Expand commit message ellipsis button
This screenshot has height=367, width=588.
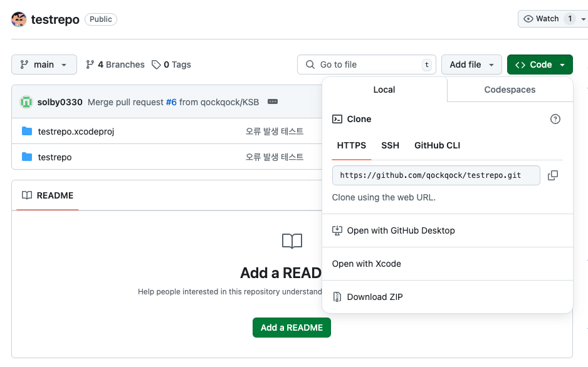click(273, 102)
